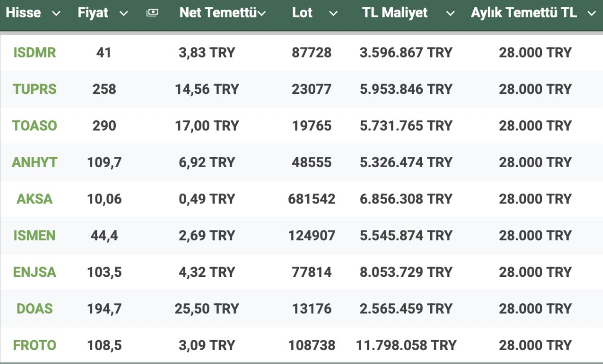The image size is (603, 364).
Task: Open the Fiyat column filter dropdown
Action: click(x=123, y=13)
